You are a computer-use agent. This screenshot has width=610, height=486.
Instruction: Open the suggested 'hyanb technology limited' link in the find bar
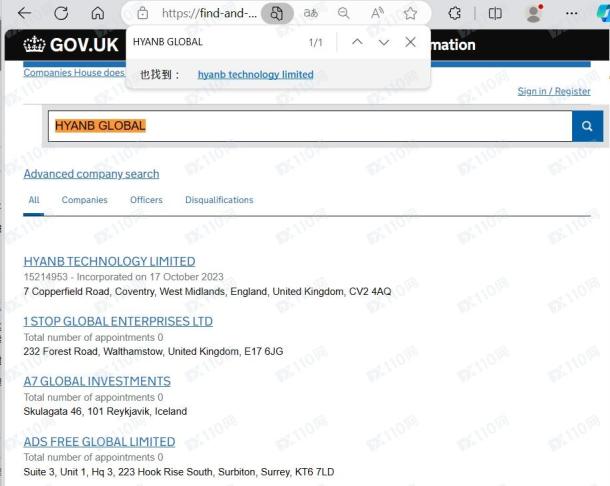tap(256, 74)
